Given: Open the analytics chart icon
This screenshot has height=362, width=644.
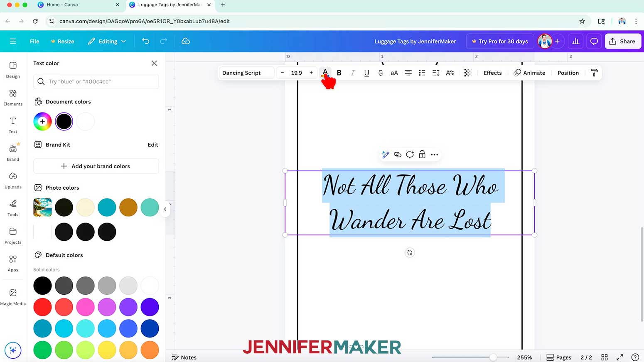Looking at the screenshot, I should point(575,41).
